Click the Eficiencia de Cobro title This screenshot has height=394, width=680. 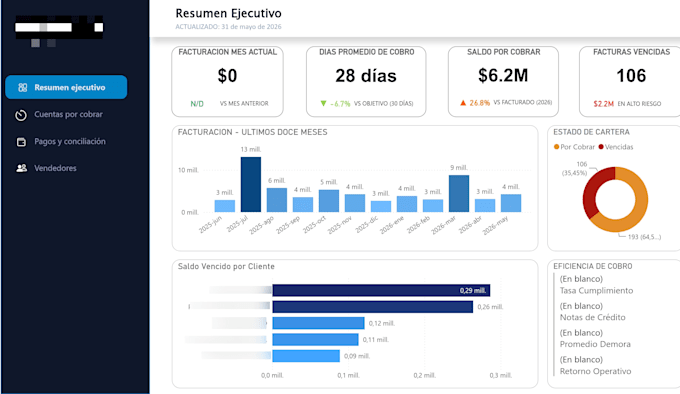tap(592, 267)
